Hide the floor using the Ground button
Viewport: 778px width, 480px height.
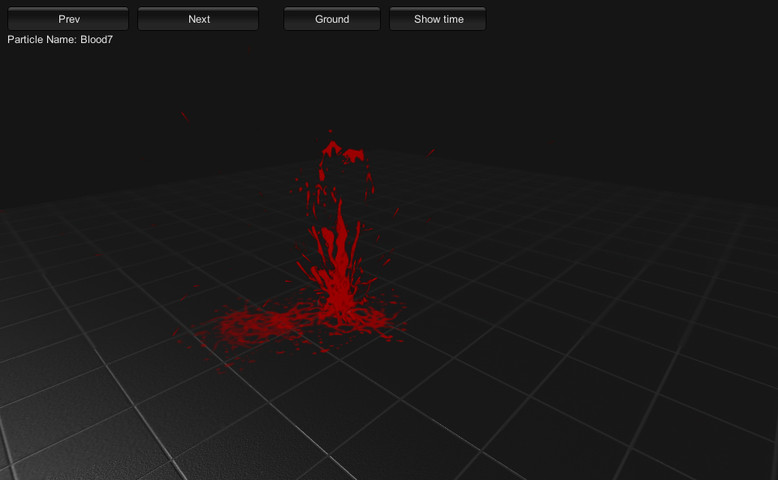[x=332, y=19]
